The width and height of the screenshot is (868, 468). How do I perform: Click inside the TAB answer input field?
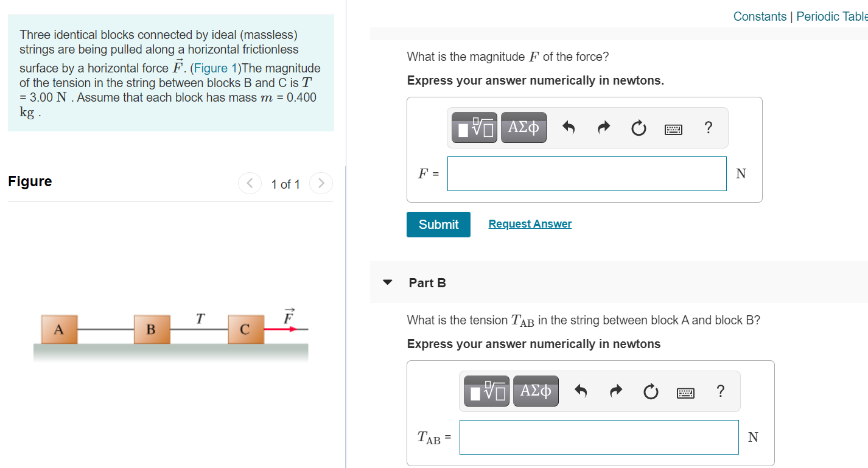[598, 437]
